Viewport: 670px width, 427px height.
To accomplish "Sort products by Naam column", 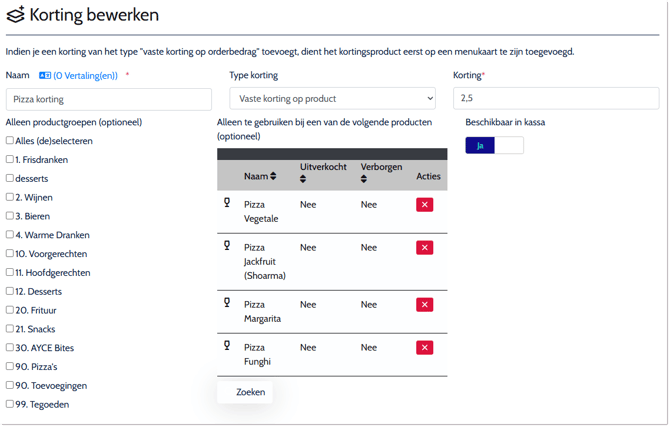I will [273, 176].
